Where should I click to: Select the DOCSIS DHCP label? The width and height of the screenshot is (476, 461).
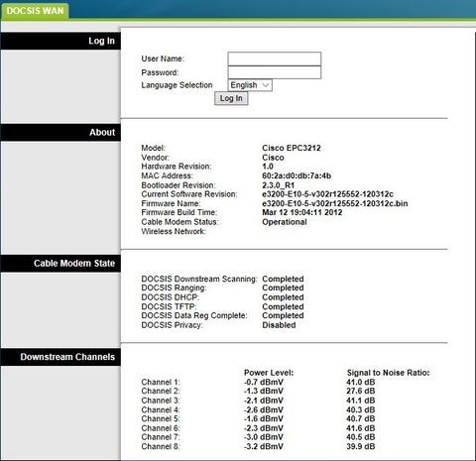point(170,297)
